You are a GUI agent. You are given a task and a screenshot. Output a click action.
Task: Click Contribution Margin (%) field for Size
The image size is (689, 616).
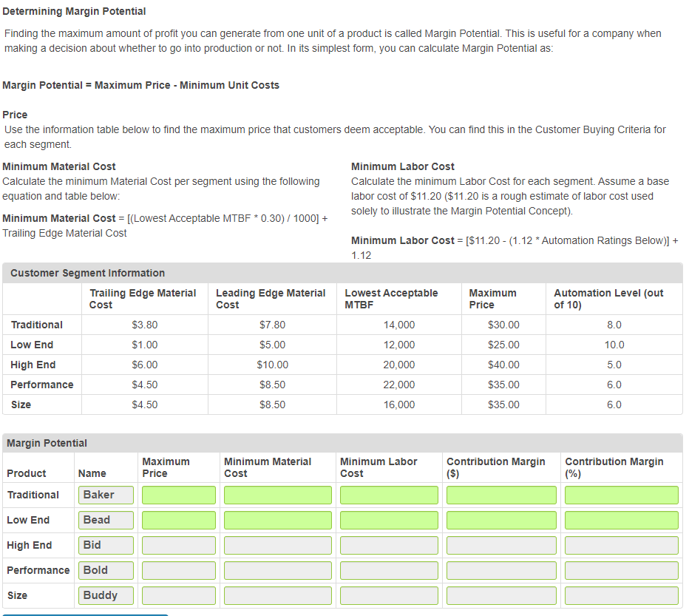[621, 595]
